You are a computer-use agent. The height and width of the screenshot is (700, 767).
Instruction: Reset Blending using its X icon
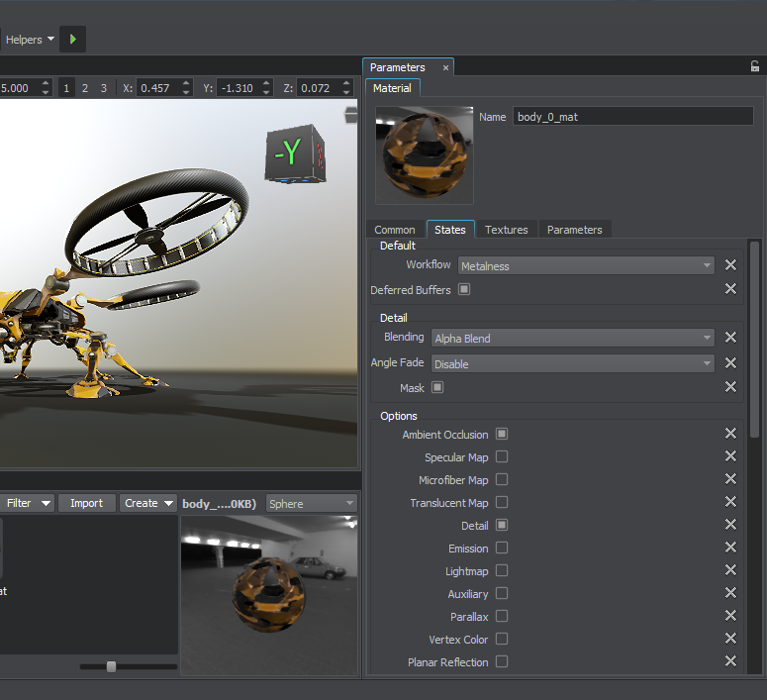pyautogui.click(x=730, y=338)
